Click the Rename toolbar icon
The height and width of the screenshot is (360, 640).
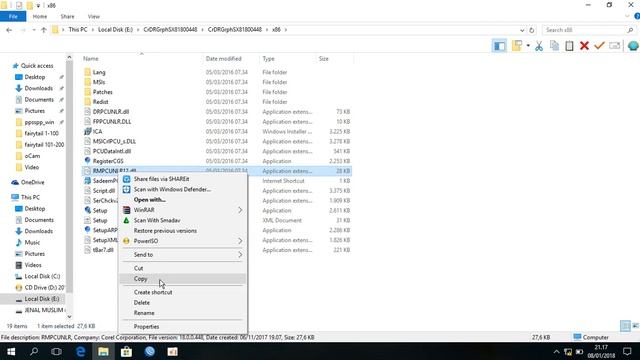614,46
